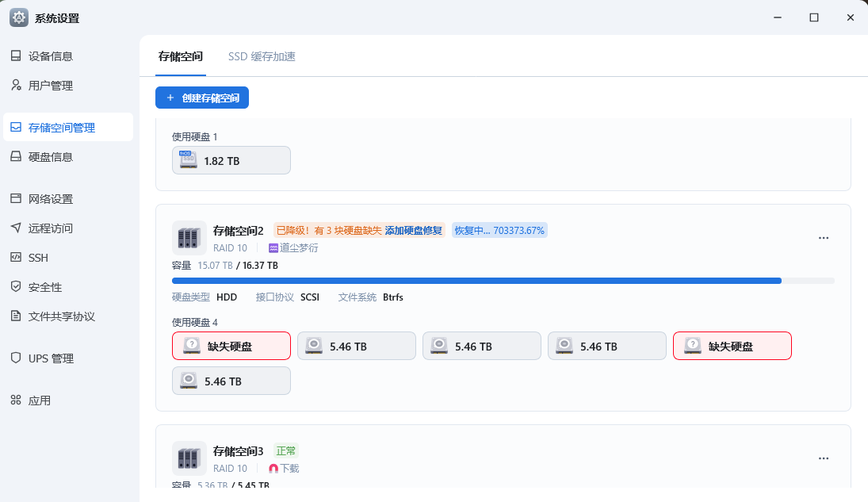Click the SSH sidebar icon

16,257
